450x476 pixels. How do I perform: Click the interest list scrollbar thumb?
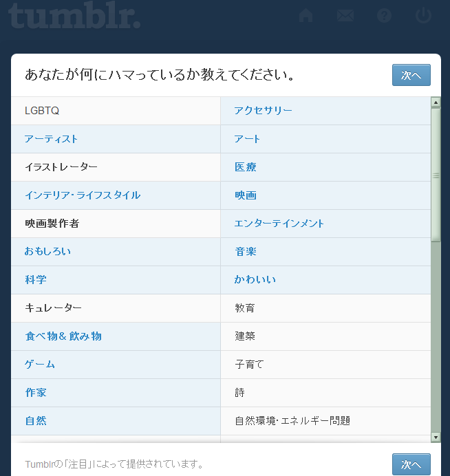(436, 175)
